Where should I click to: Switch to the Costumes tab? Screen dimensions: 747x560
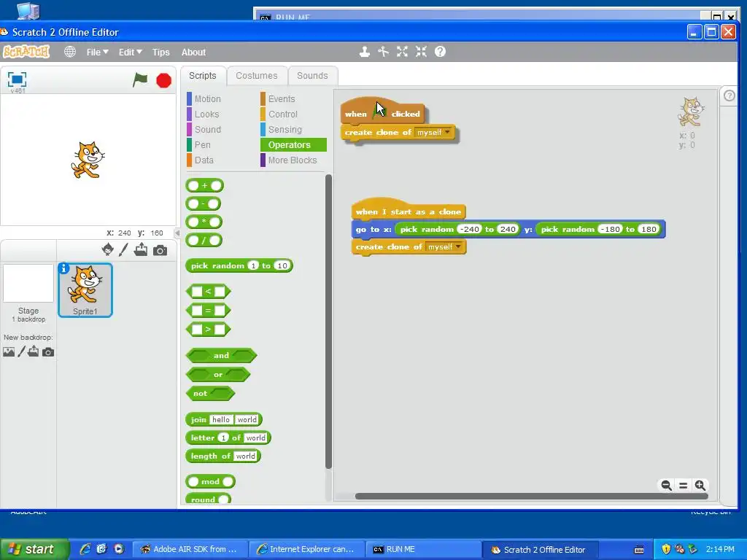(x=256, y=76)
